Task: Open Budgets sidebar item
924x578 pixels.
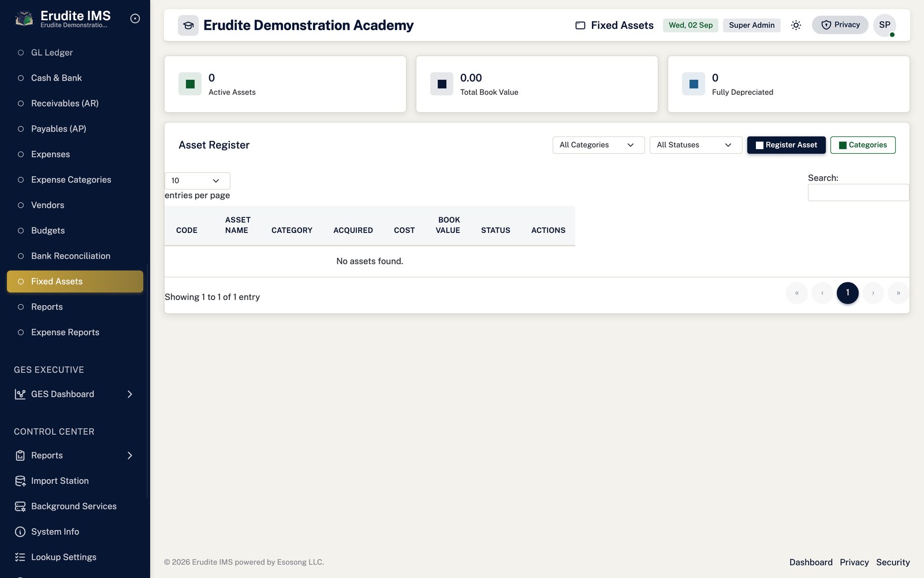Action: point(75,231)
